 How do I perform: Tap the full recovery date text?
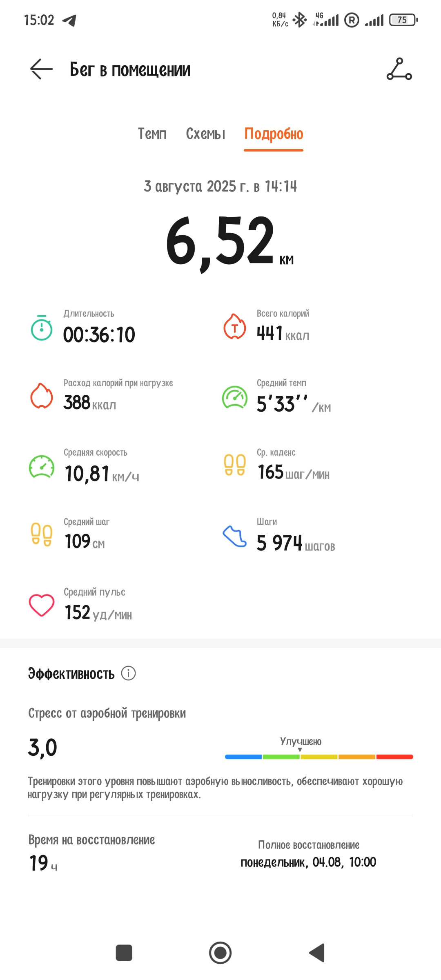[x=308, y=862]
